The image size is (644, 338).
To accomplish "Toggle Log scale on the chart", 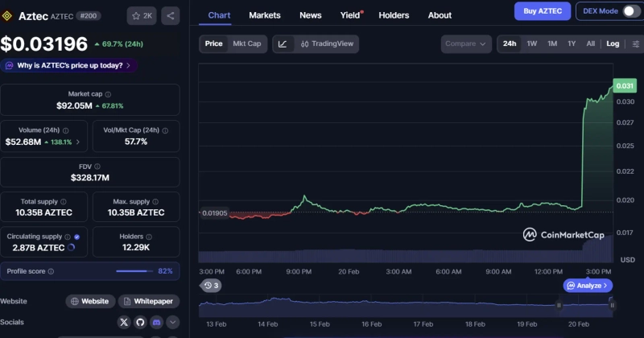I will click(x=613, y=43).
